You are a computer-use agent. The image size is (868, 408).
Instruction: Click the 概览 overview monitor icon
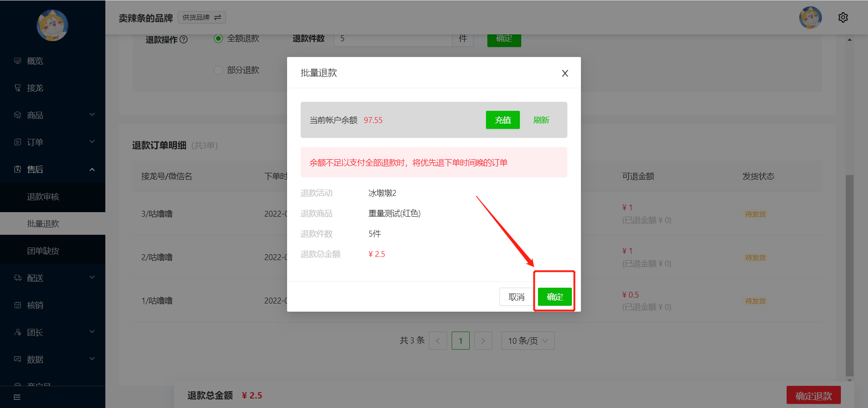click(x=18, y=61)
